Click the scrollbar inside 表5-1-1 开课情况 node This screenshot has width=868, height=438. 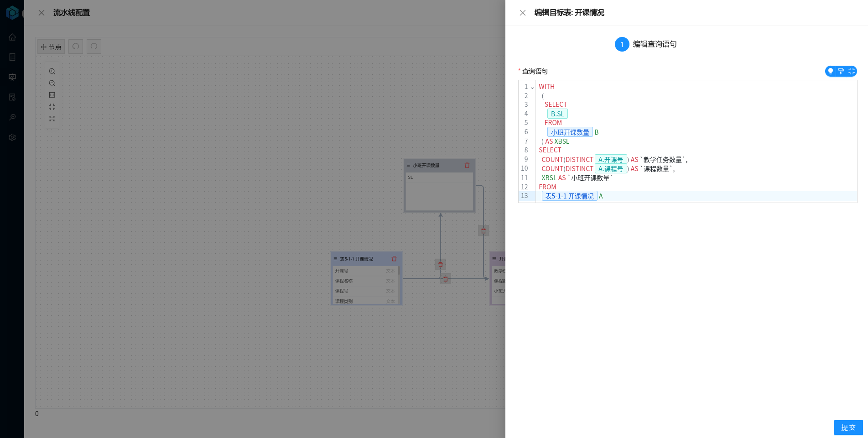tap(399, 271)
